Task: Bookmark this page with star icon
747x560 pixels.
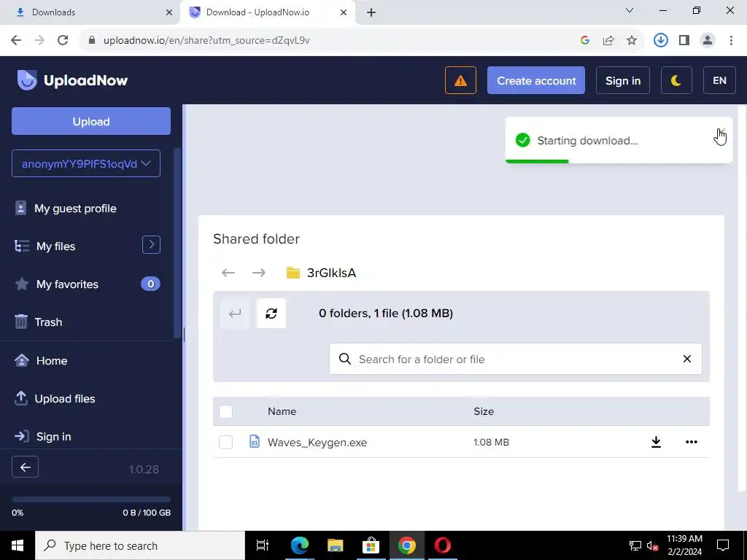Action: pos(632,41)
